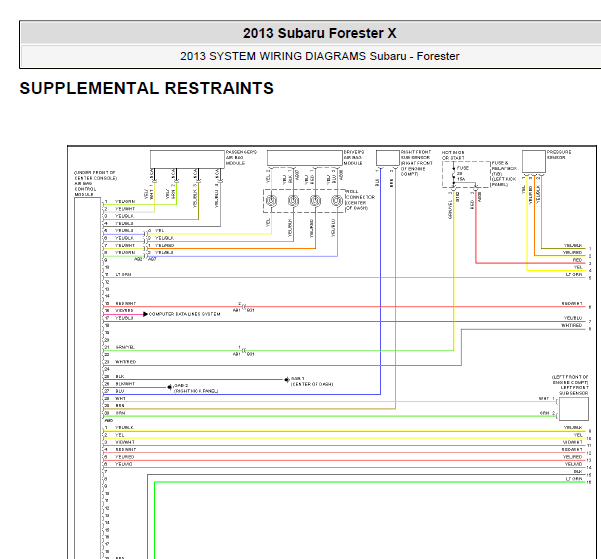Click the "BRN" label at module pin 29
This screenshot has height=559, width=601.
coord(120,406)
